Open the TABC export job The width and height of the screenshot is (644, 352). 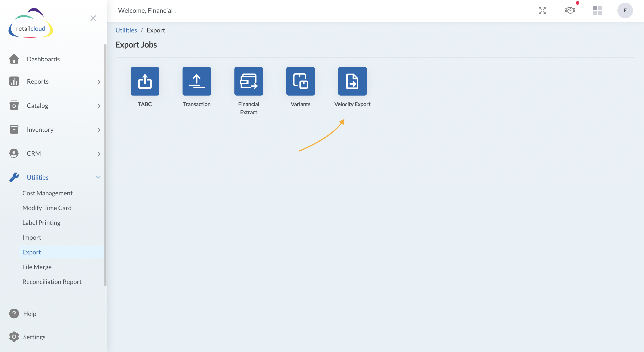click(x=145, y=81)
